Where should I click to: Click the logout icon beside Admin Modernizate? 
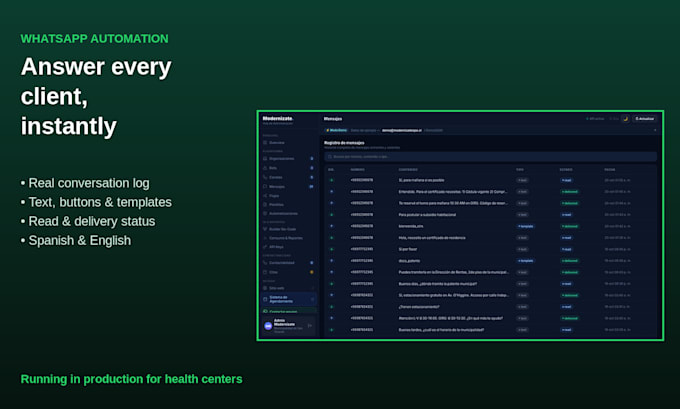310,325
